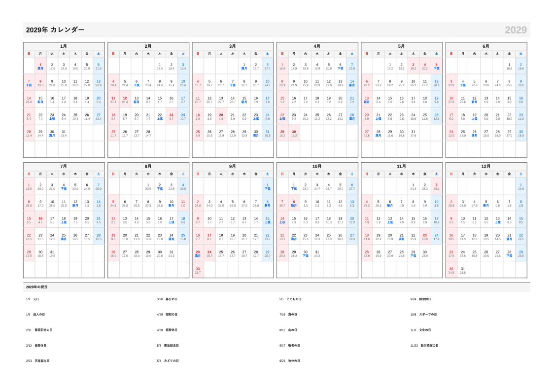Click the 日 weekday header in 6月

click(x=451, y=54)
